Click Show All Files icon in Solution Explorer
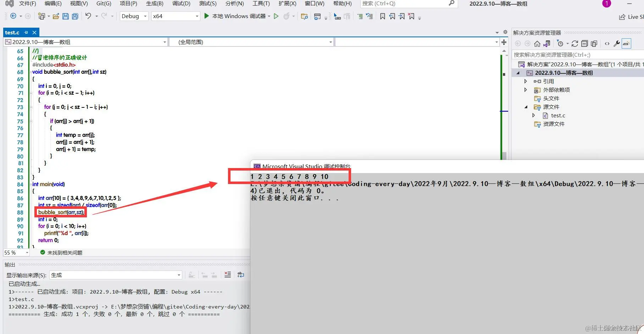 coord(594,44)
